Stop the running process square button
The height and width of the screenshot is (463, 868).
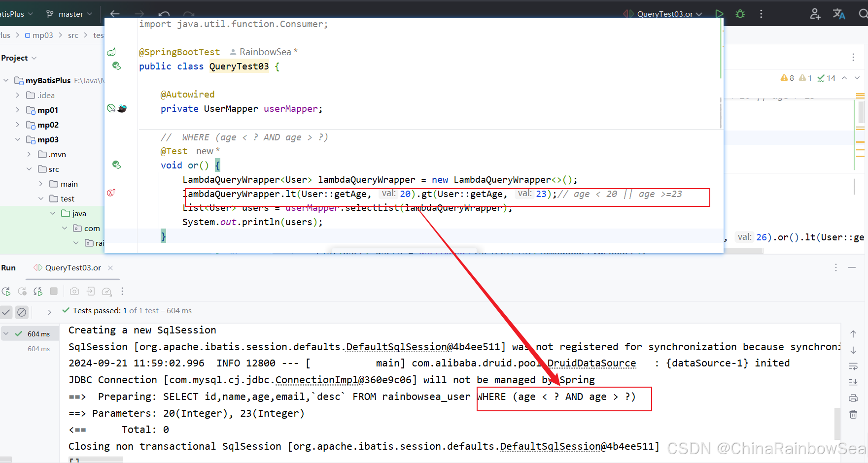point(54,291)
